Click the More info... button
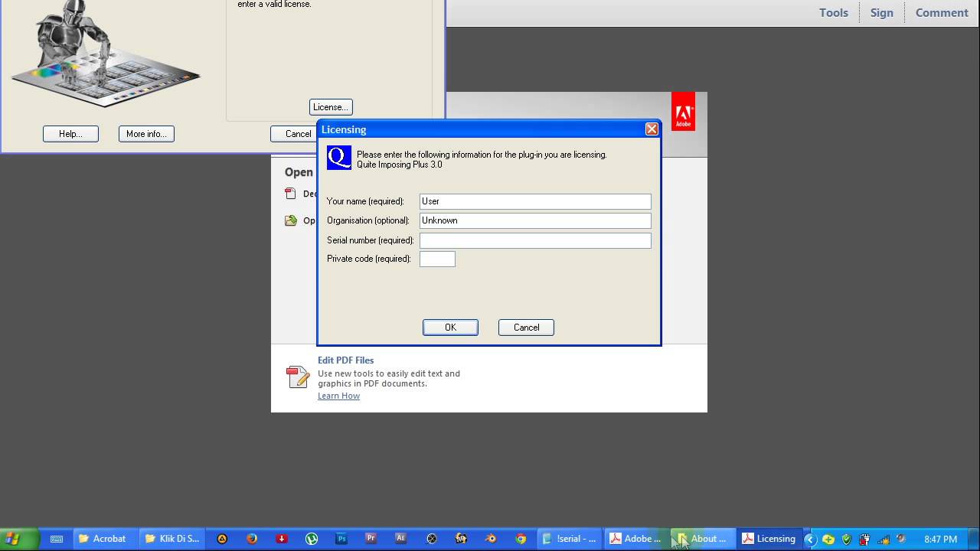 click(x=146, y=134)
